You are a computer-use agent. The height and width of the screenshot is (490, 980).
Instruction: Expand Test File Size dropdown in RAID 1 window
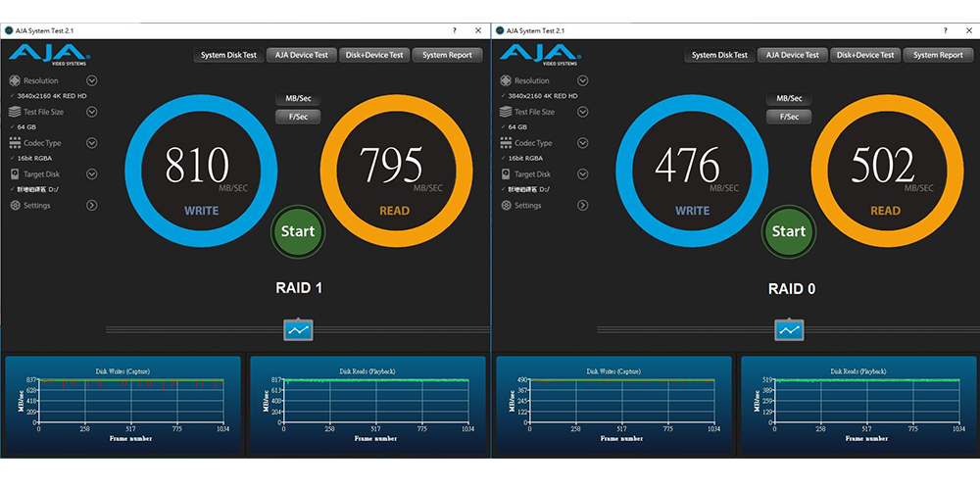91,112
